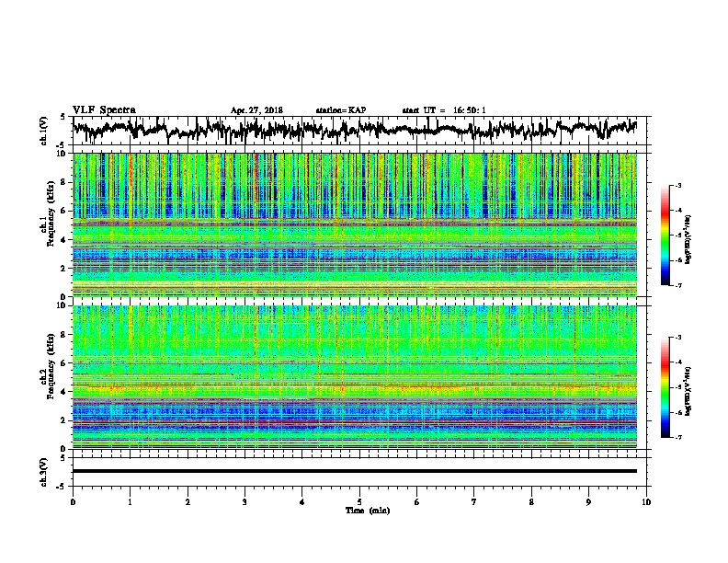Click the "VLF Spectra" plot title
Image resolution: width=728 pixels, height=563 pixels.
click(104, 110)
